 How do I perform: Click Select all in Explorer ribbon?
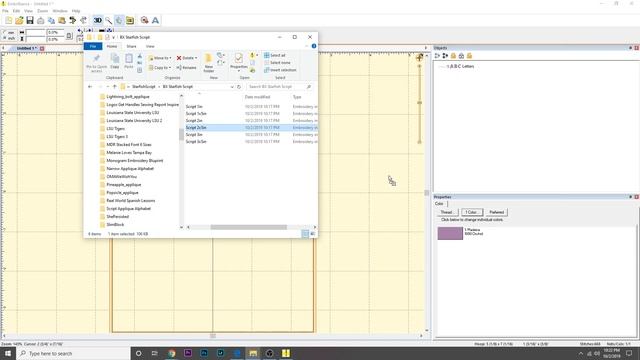pyautogui.click(x=275, y=55)
